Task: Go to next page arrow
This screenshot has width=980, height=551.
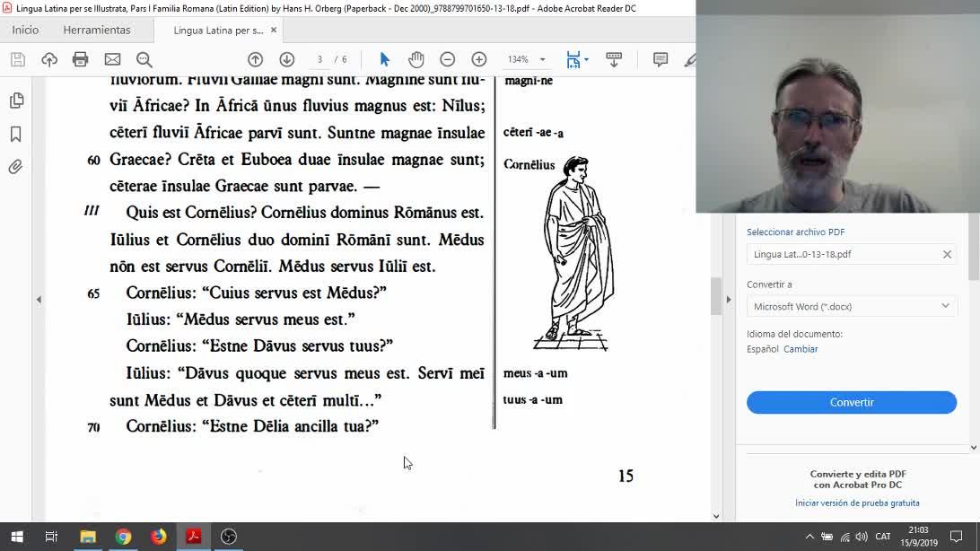Action: (x=286, y=59)
